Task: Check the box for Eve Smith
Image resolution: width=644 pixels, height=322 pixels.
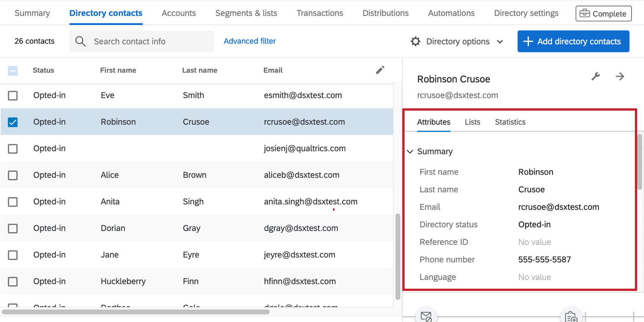Action: 13,95
